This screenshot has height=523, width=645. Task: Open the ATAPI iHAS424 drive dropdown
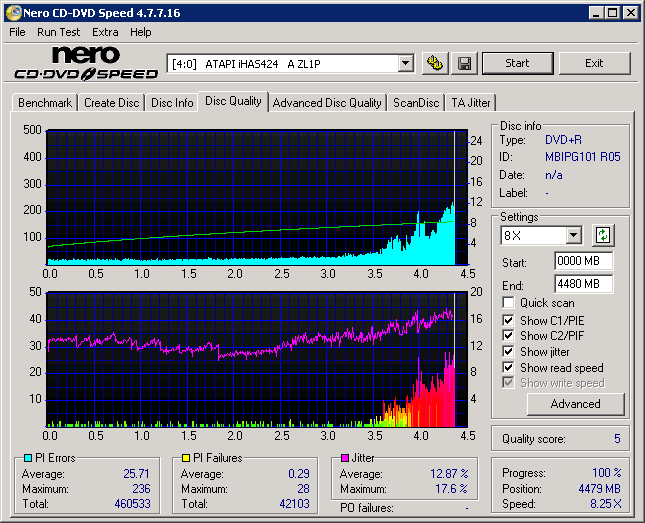(405, 63)
